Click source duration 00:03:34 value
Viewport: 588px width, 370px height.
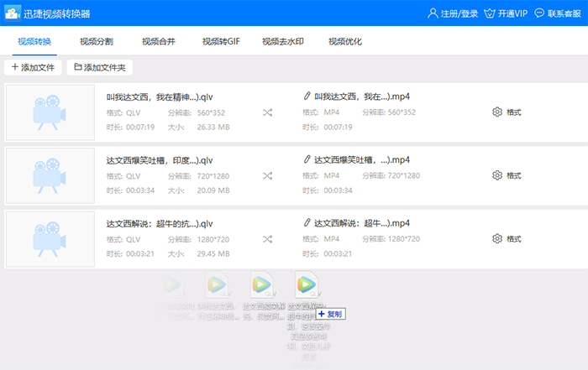coord(140,190)
